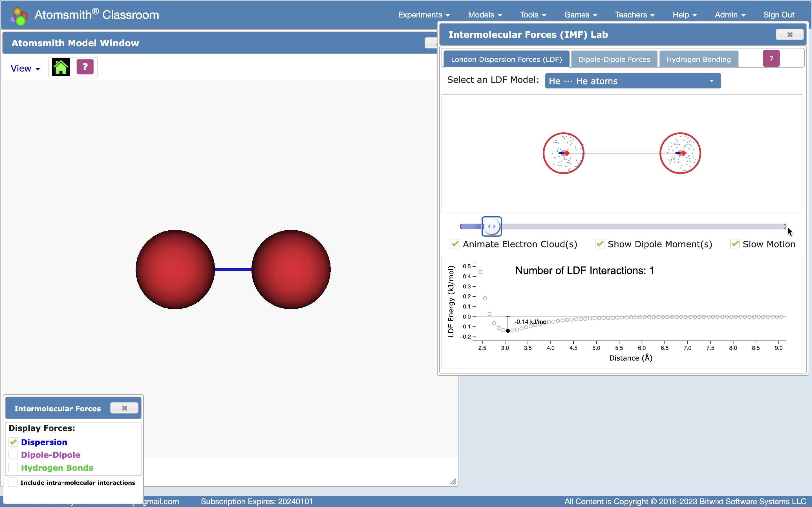Click the right helium atom electron cloud
Viewport: 812px width, 507px height.
coord(680,153)
